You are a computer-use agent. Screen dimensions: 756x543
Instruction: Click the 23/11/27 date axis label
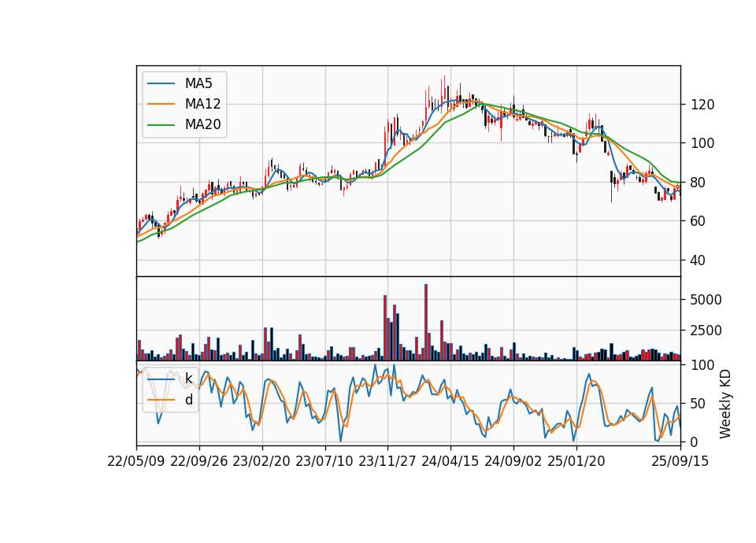tap(387, 461)
